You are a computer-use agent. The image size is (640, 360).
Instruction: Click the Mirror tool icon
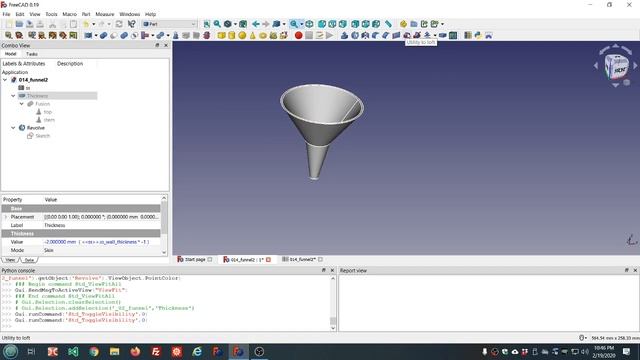tap(365, 36)
